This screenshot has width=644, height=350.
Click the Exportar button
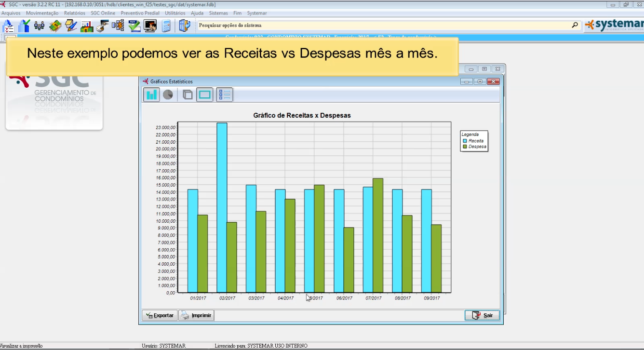[160, 315]
